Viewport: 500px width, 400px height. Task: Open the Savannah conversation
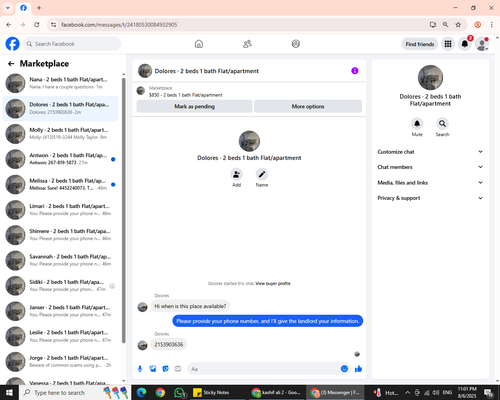click(x=60, y=260)
